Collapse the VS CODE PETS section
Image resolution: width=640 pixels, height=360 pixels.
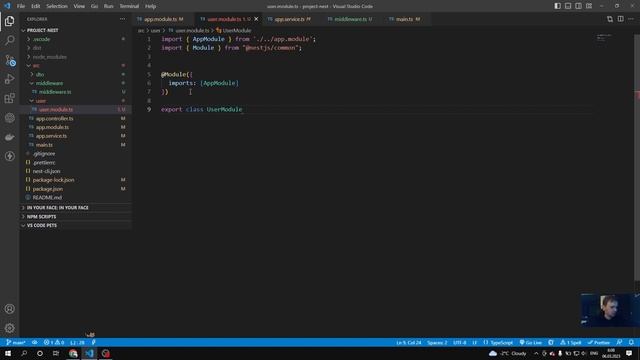[76, 225]
